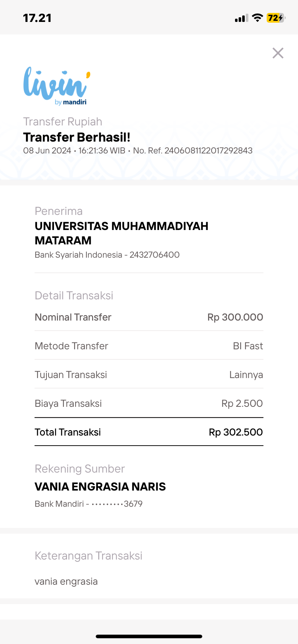This screenshot has height=644, width=298.
Task: Tap the Bank Syariah Indonesia account number
Action: pyautogui.click(x=154, y=255)
